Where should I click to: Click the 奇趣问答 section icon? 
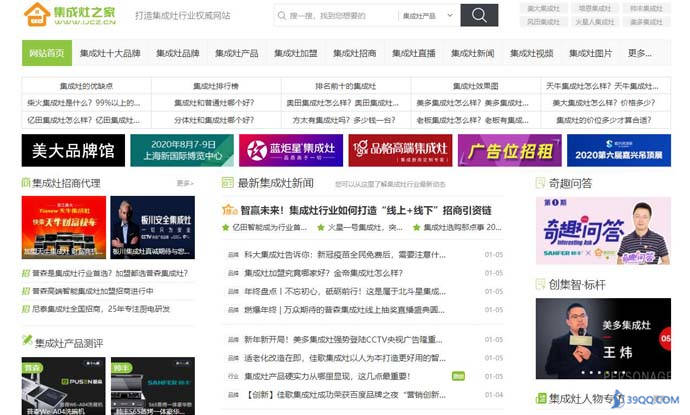pos(540,183)
